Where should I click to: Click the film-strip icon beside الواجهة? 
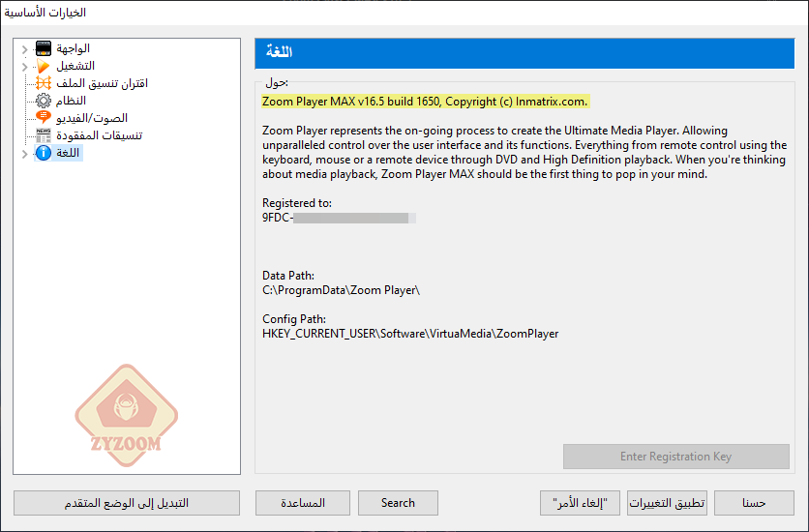pos(44,48)
